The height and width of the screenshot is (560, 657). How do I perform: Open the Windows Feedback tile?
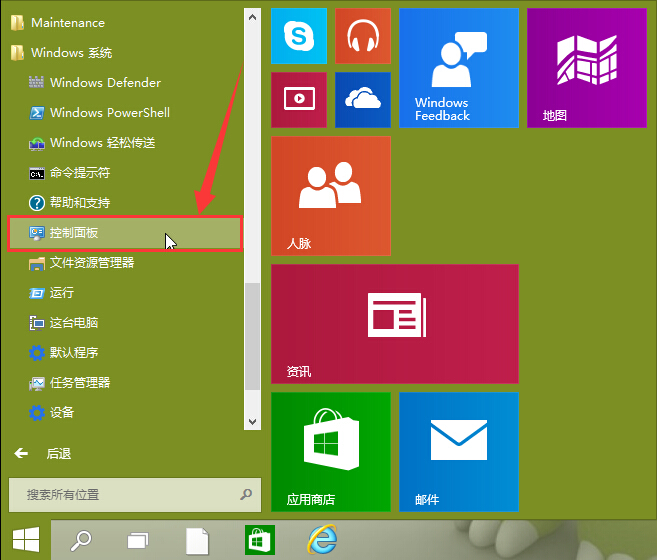(x=458, y=68)
